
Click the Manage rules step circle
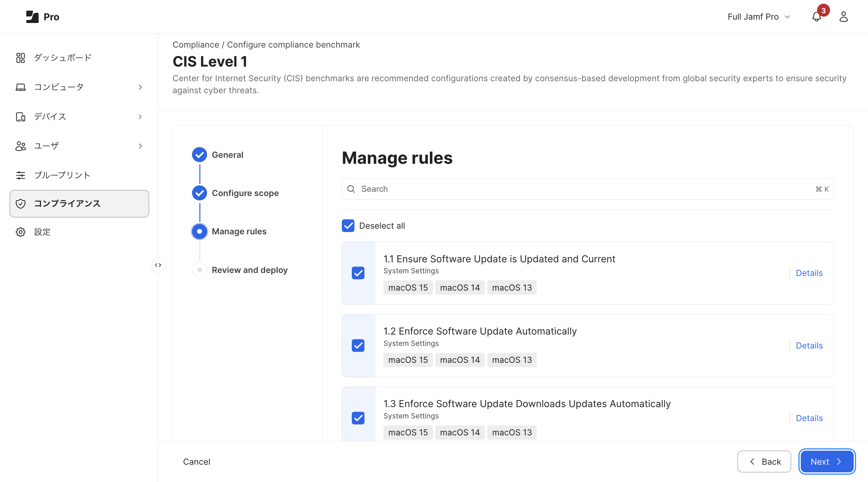(x=199, y=232)
